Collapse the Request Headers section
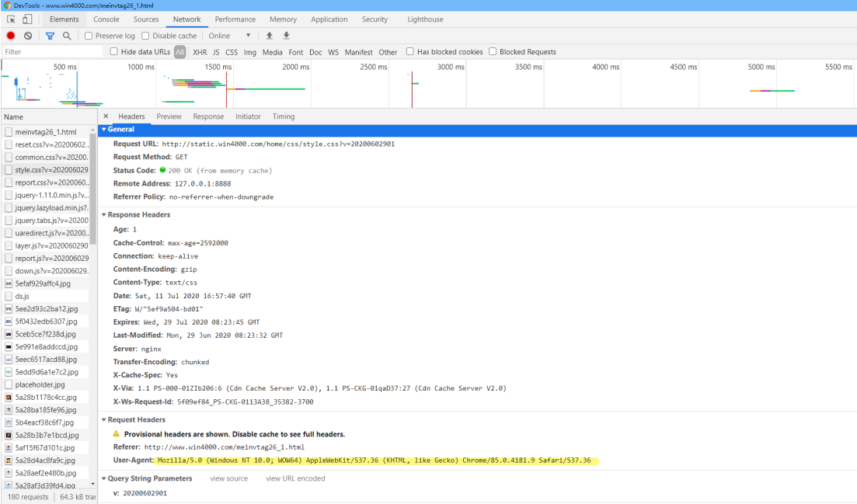Image resolution: width=857 pixels, height=504 pixels. click(x=104, y=419)
